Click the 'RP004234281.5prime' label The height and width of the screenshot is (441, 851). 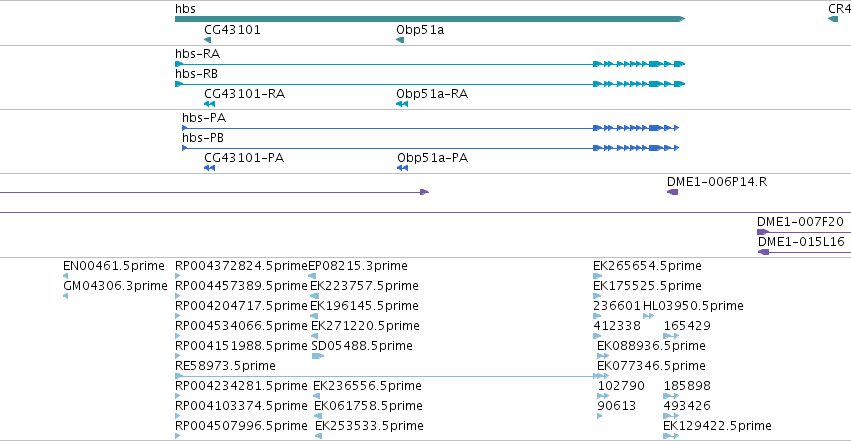(241, 386)
